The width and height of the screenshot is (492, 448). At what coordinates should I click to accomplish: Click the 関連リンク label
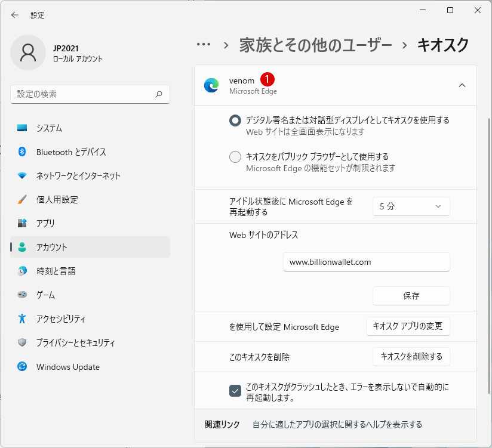(x=222, y=425)
